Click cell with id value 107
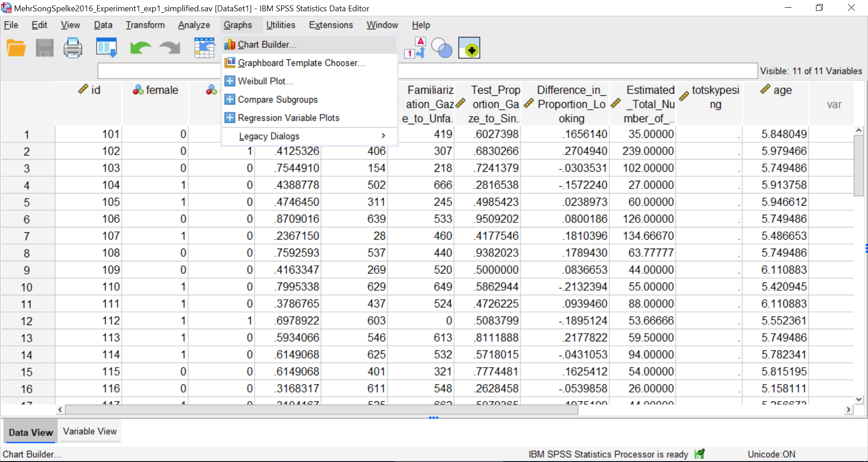 coord(89,236)
